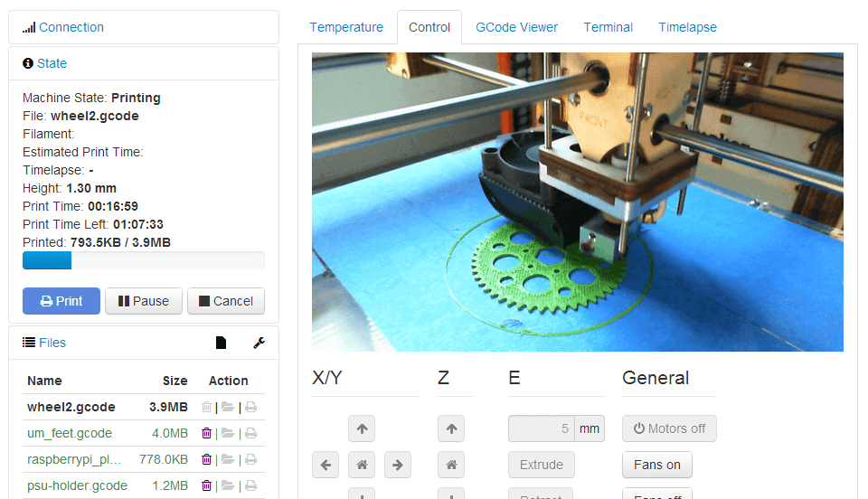Click the SD card file icon in Files header
The height and width of the screenshot is (499, 868).
point(221,343)
